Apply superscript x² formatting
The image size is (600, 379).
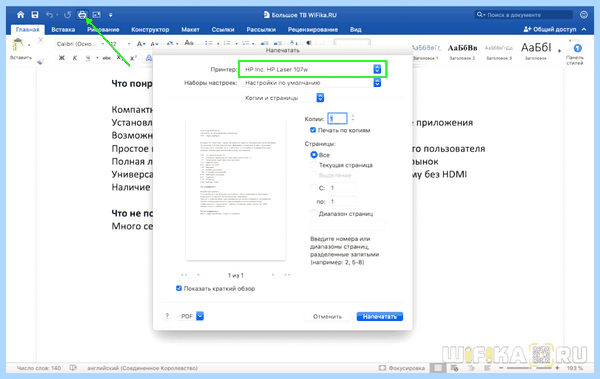133,58
